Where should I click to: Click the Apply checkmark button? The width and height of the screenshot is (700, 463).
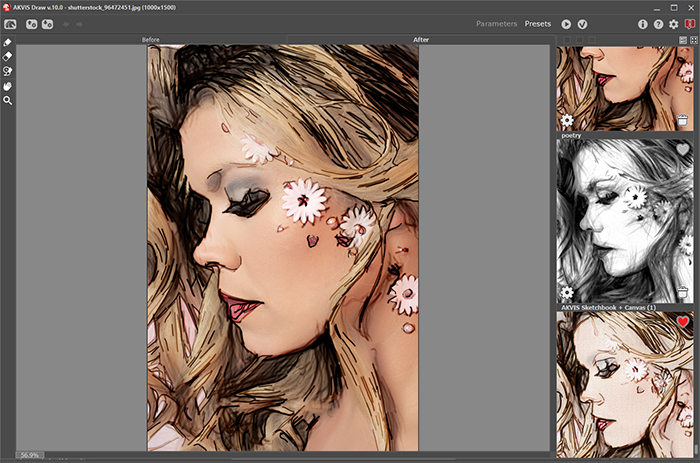pos(582,23)
